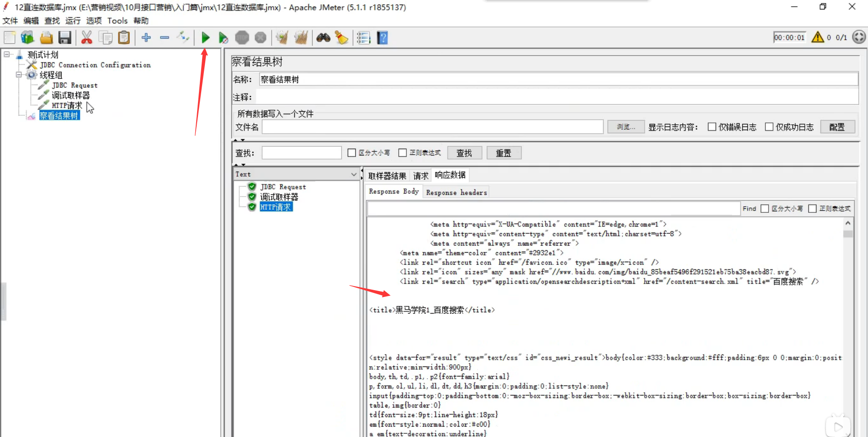Viewport: 868px width, 437px height.
Task: Toggle 正则表达式 checkbox beside 查找 field
Action: [402, 153]
